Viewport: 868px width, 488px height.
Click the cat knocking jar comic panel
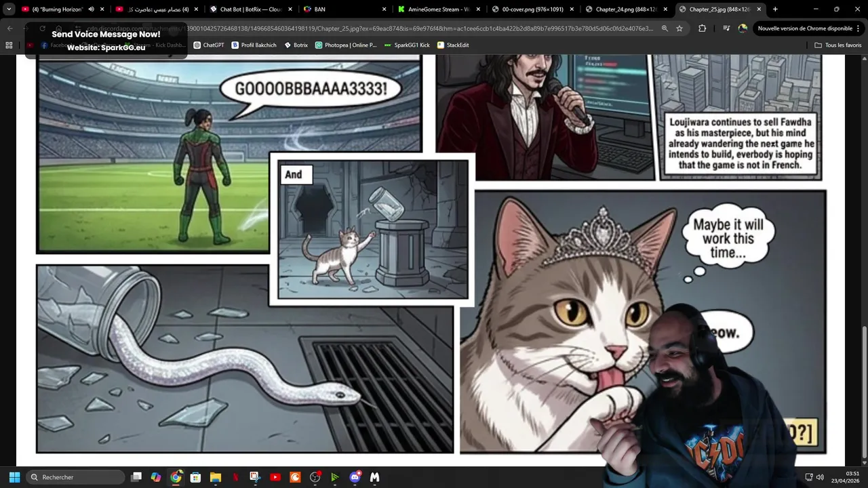tap(372, 229)
